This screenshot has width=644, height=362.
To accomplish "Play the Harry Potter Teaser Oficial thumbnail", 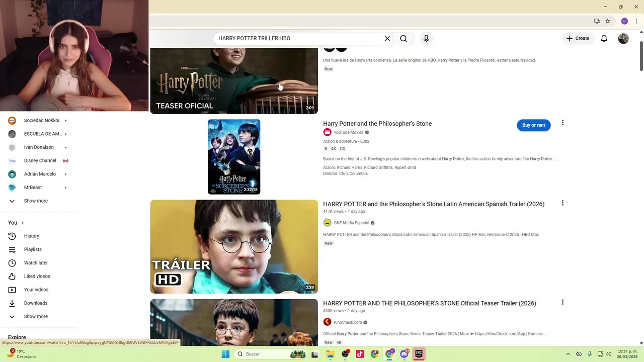I will coord(234,81).
